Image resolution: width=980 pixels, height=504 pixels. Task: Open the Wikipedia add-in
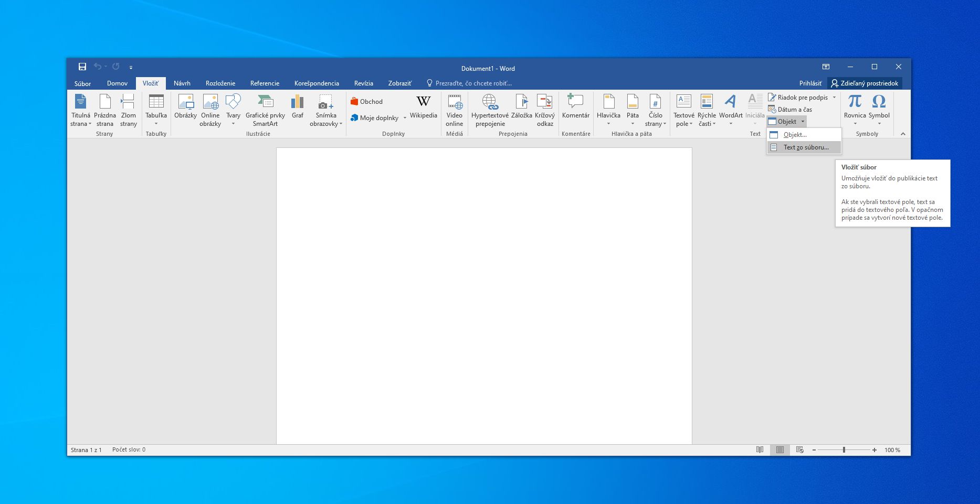tap(423, 108)
